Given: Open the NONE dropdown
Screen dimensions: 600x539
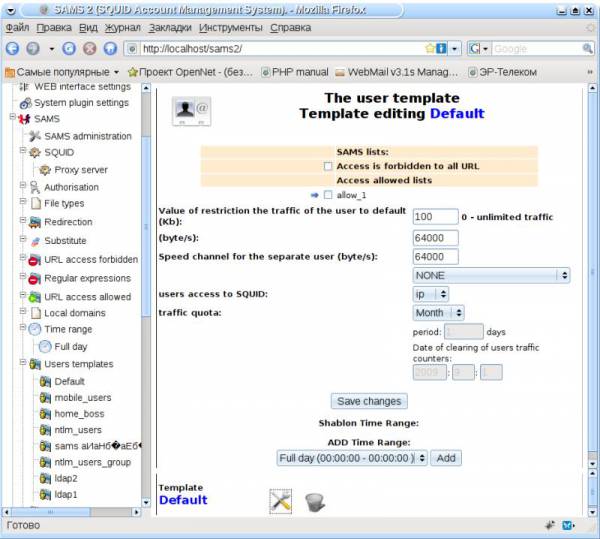Looking at the screenshot, I should 491,275.
